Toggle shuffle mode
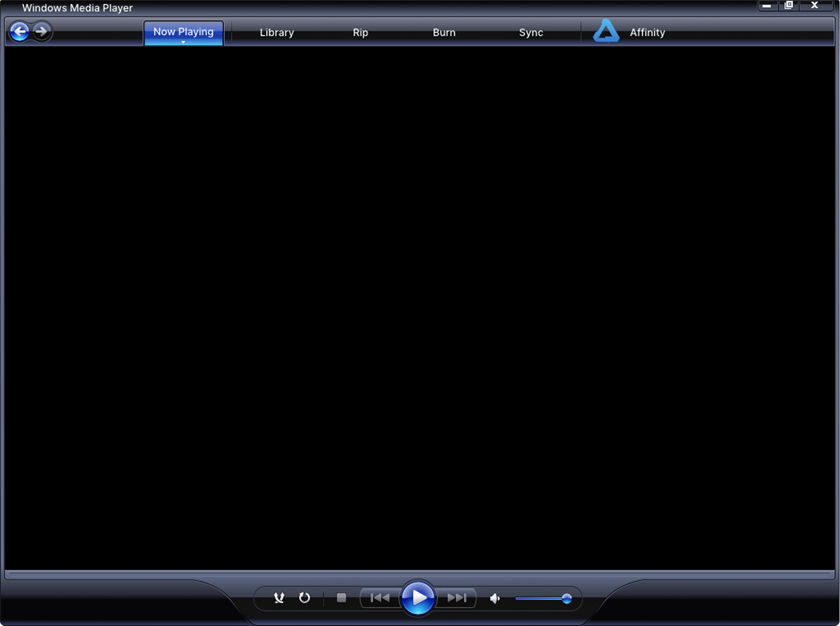Viewport: 840px width, 626px height. [x=279, y=598]
